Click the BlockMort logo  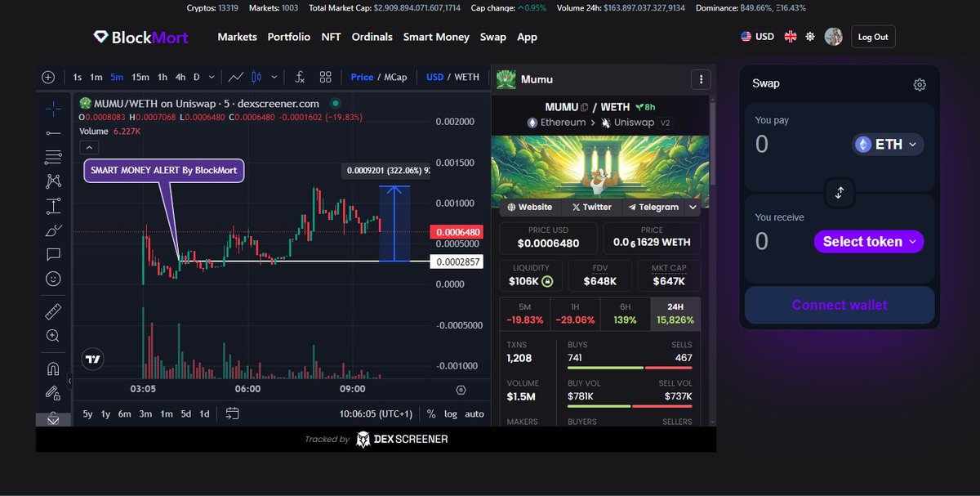140,37
